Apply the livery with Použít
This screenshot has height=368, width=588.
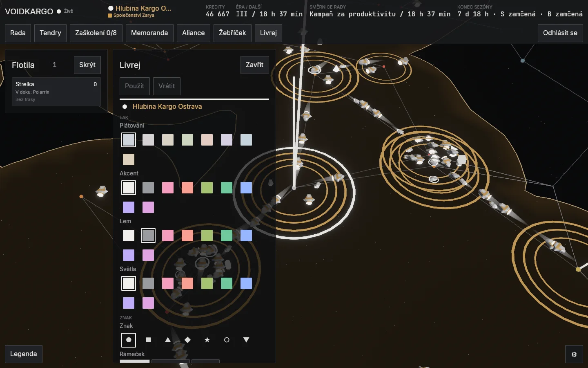click(135, 86)
